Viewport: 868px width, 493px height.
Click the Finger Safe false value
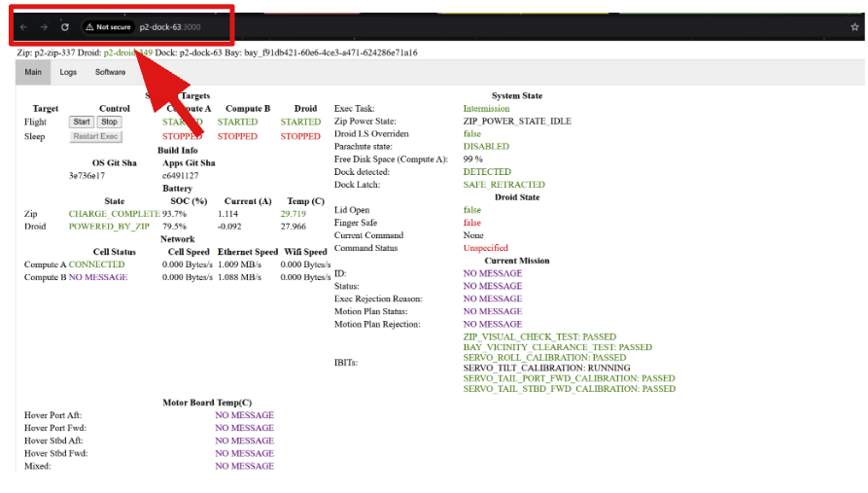point(472,223)
